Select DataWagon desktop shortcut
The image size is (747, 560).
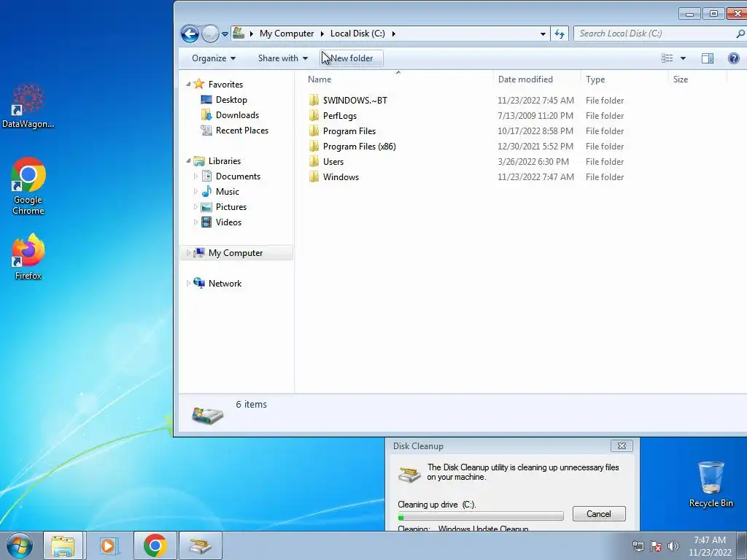(x=28, y=106)
